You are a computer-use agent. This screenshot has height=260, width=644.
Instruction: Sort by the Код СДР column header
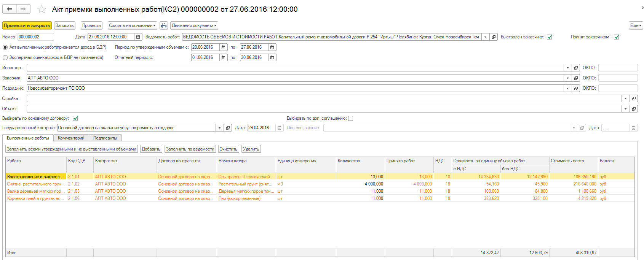(80, 165)
